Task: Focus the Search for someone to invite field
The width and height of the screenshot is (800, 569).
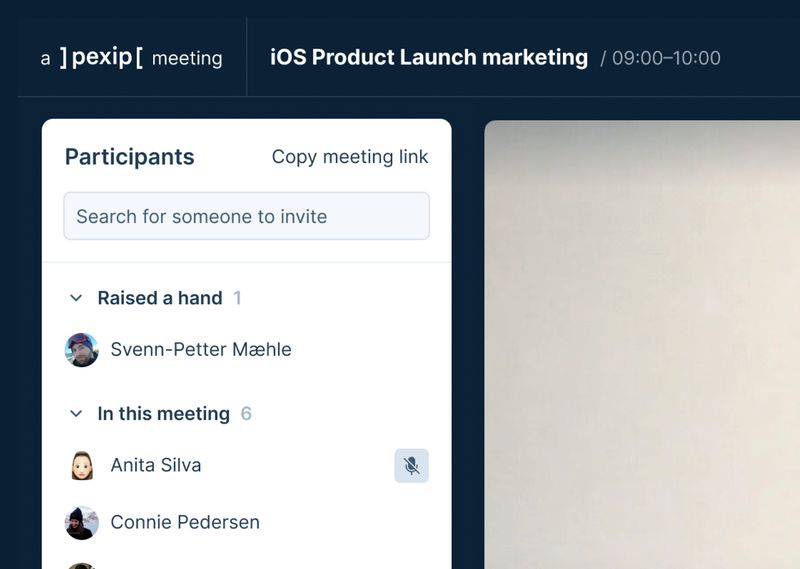Action: tap(246, 216)
